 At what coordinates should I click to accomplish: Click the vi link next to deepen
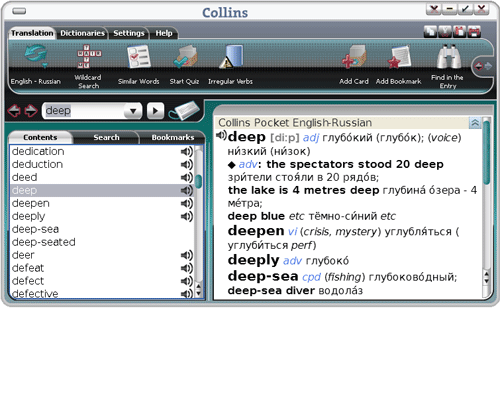click(x=292, y=231)
